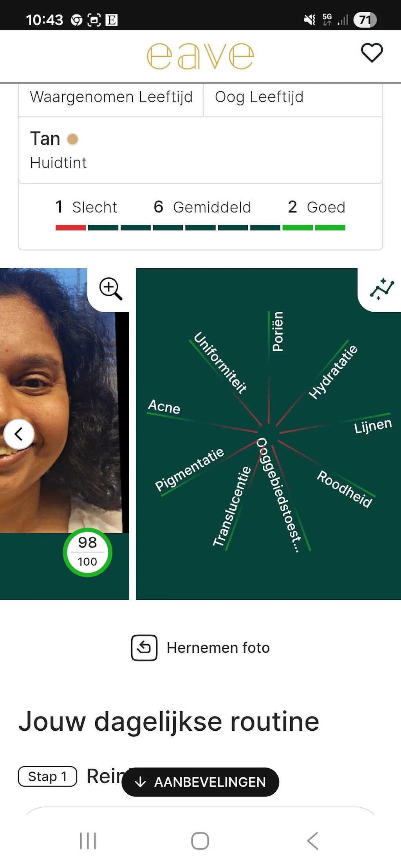Open the progress graph icon
Viewport: 401px width, 868px height.
381,289
